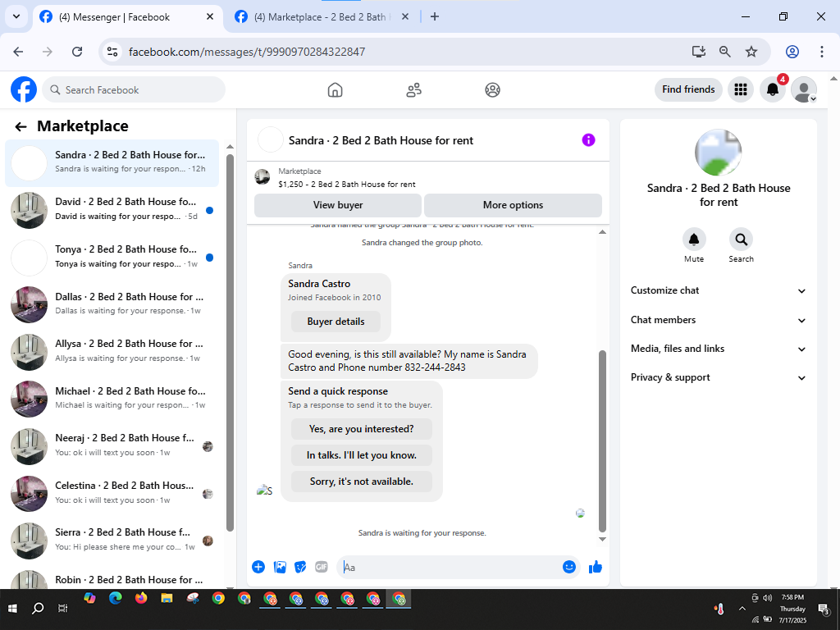840x630 pixels.
Task: Send quick reply 'Sorry, it's not available.'
Action: (x=361, y=482)
